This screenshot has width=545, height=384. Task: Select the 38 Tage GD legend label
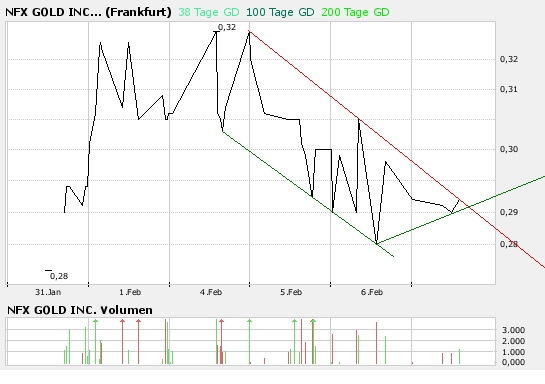[x=209, y=12]
